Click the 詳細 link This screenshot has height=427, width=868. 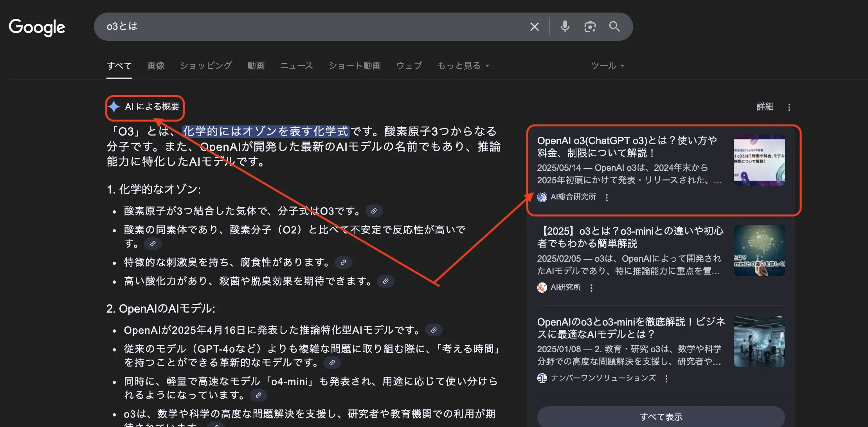pos(765,107)
